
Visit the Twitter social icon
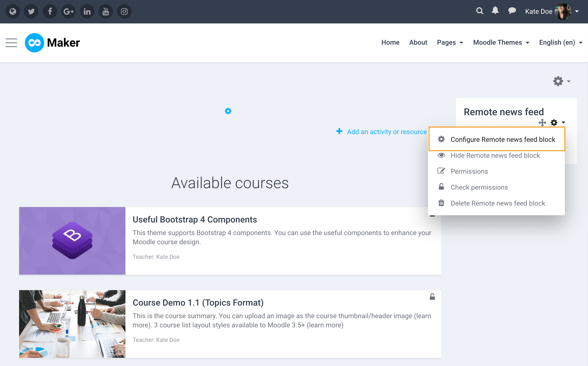coord(31,11)
